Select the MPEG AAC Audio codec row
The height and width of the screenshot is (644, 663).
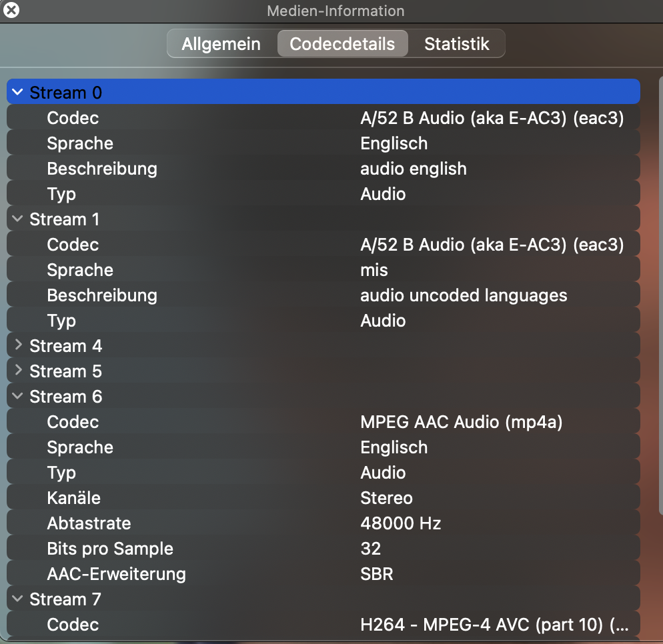[x=323, y=422]
